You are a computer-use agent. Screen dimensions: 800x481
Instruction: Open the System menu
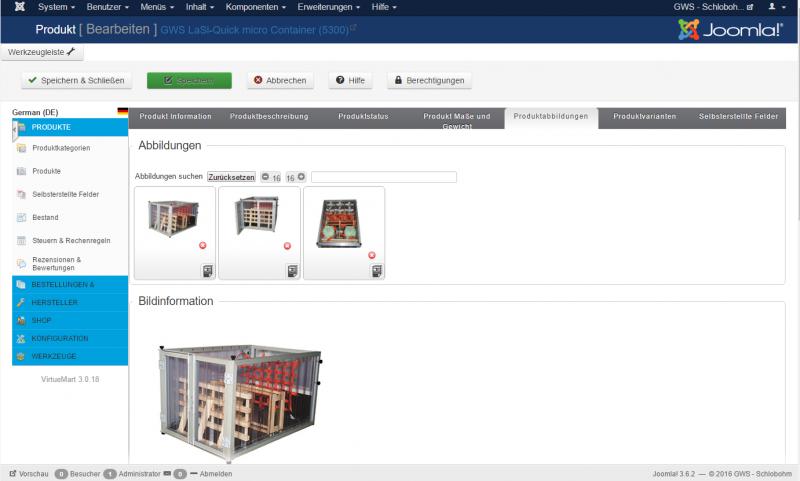[x=56, y=7]
